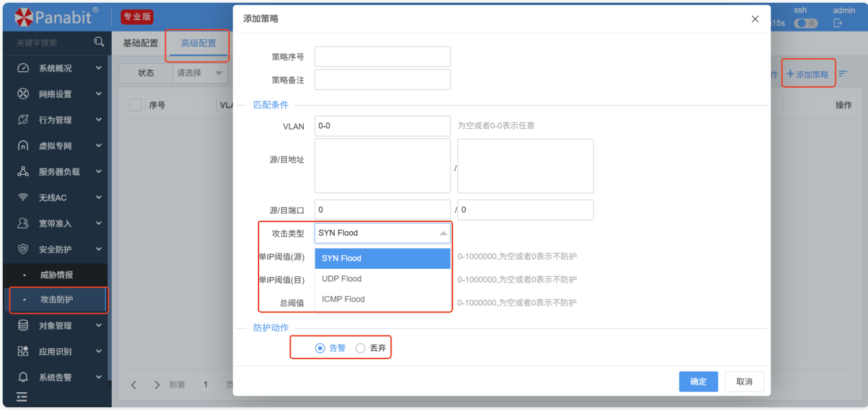This screenshot has height=410, width=868.
Task: Click the 系统概况 dashboard icon
Action: [23, 69]
